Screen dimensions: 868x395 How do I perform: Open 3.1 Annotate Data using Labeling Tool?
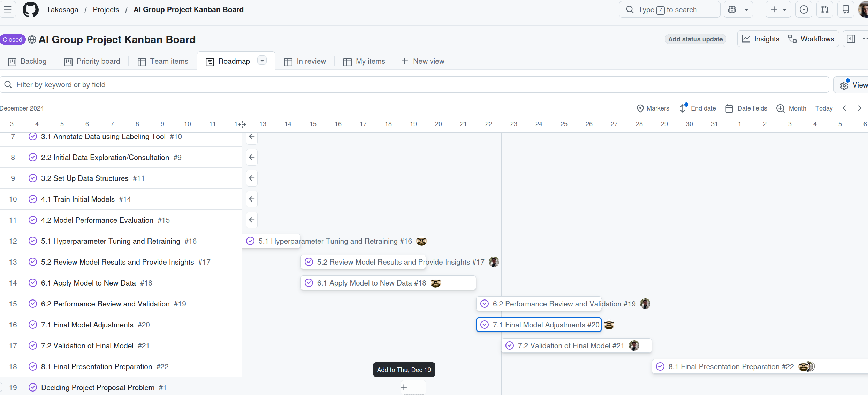pos(103,137)
